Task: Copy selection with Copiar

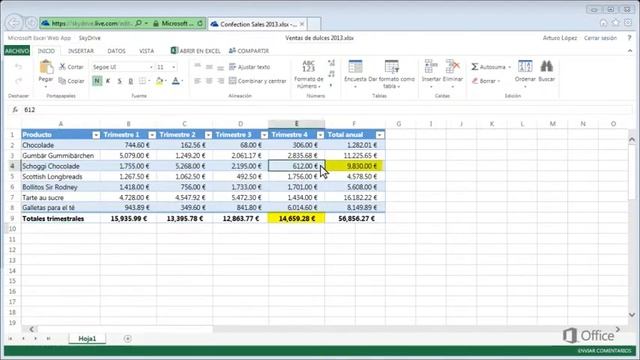Action: pos(71,81)
